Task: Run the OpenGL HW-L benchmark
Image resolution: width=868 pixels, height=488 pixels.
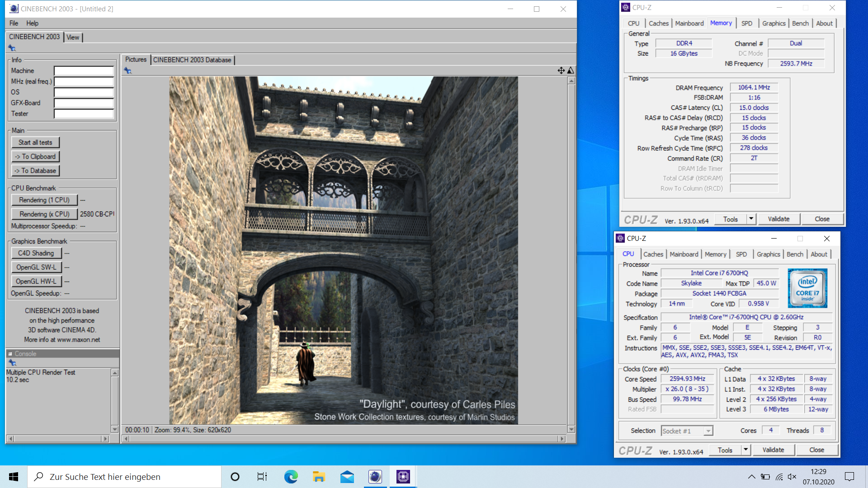Action: (x=36, y=281)
